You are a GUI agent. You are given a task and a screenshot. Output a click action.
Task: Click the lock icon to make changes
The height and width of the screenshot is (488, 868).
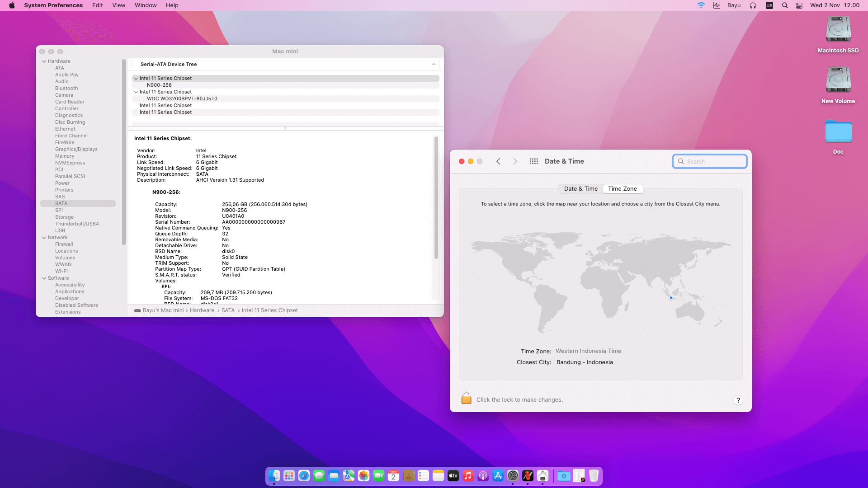pyautogui.click(x=466, y=399)
